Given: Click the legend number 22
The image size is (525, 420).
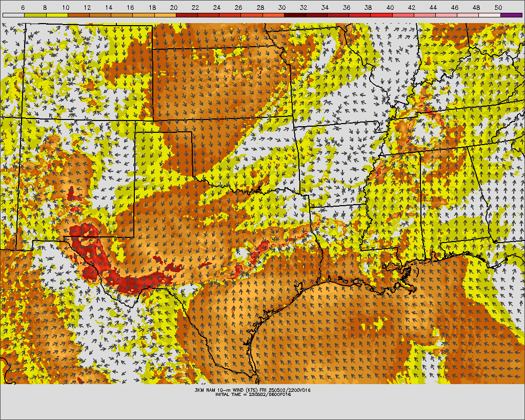Looking at the screenshot, I should [x=195, y=7].
